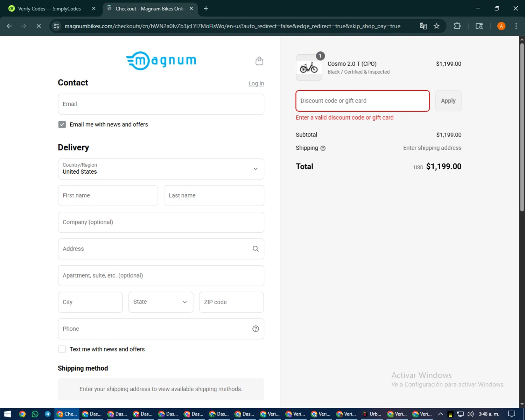Image resolution: width=525 pixels, height=420 pixels.
Task: Launch the pinned Chrome taskbar icon
Action: [x=22, y=414]
